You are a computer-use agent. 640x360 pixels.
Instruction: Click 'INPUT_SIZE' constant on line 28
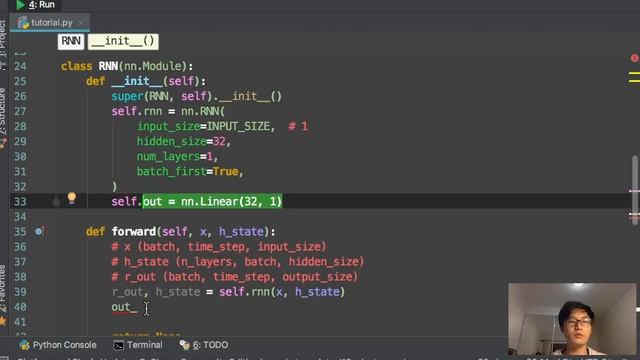click(238, 127)
